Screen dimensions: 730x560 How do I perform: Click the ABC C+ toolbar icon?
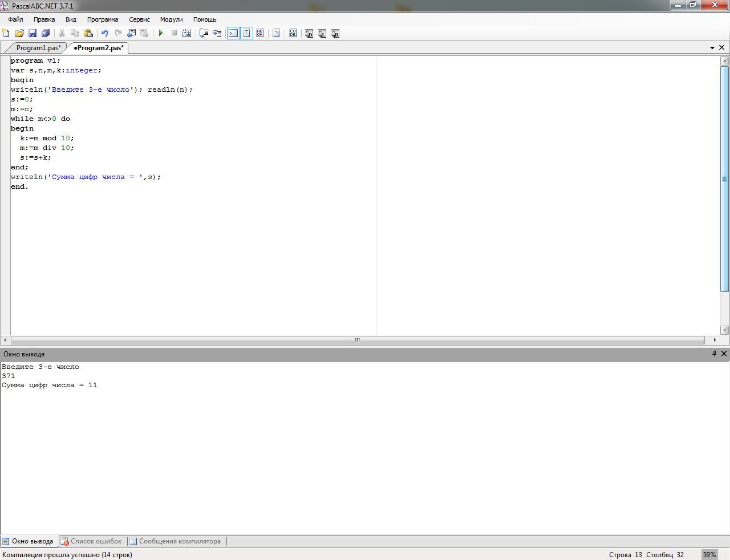click(260, 33)
